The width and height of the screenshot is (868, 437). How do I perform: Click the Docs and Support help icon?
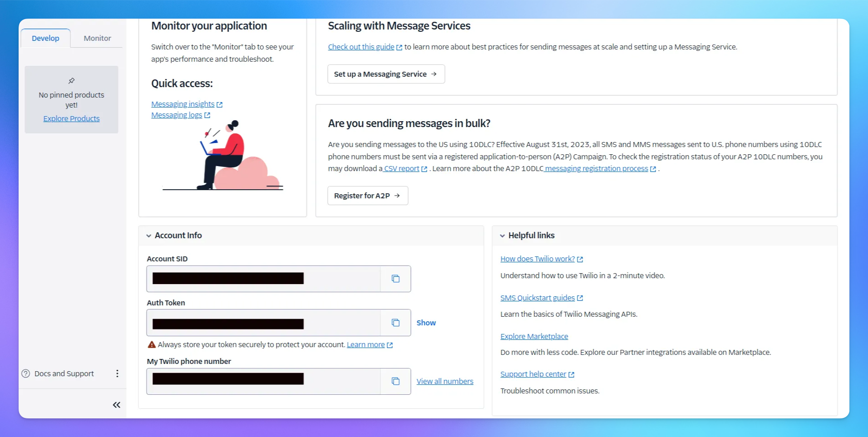click(26, 373)
